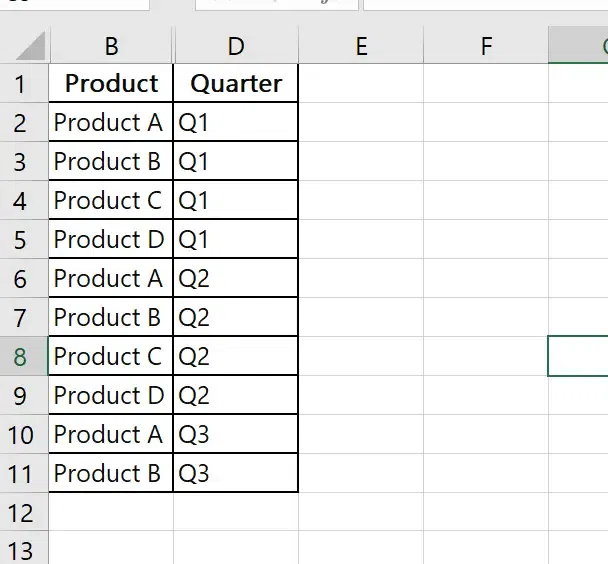Select column E header

click(x=360, y=45)
